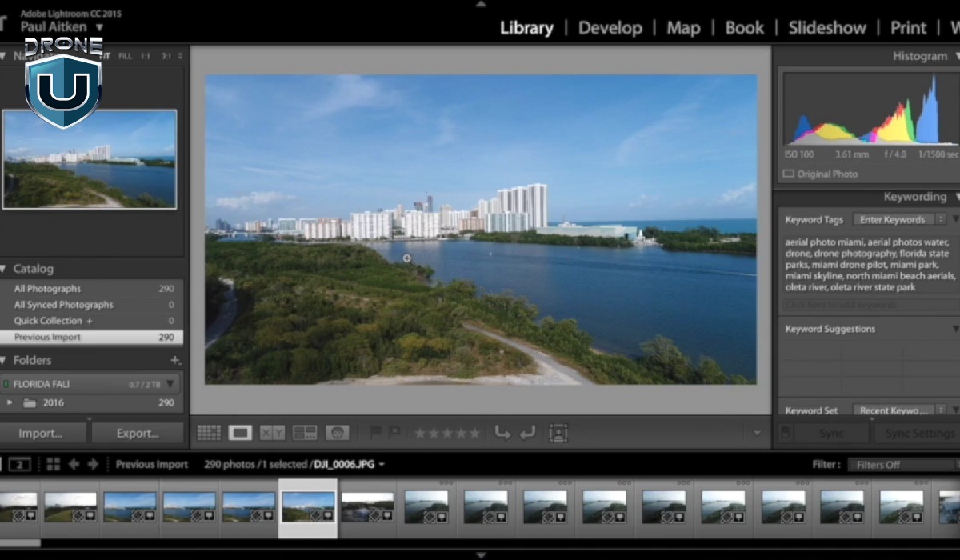Click the Import button
Screen dimensions: 960x560
coord(42,433)
